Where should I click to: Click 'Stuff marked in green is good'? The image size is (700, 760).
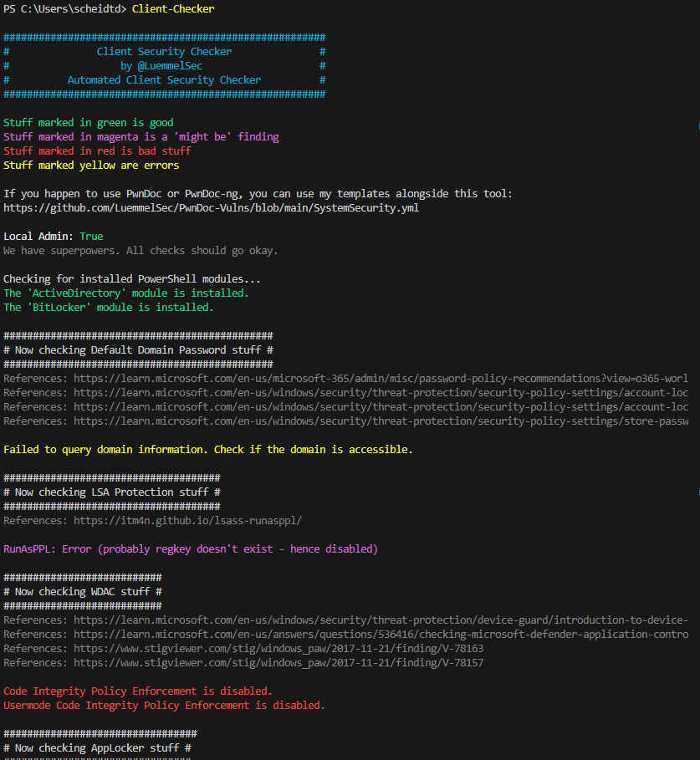(88, 123)
